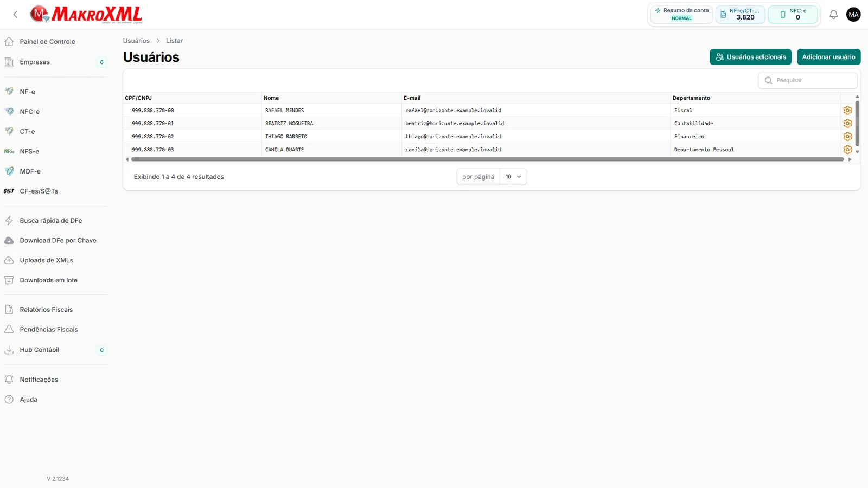Click the Usuários breadcrumb link
868x488 pixels.
(136, 41)
